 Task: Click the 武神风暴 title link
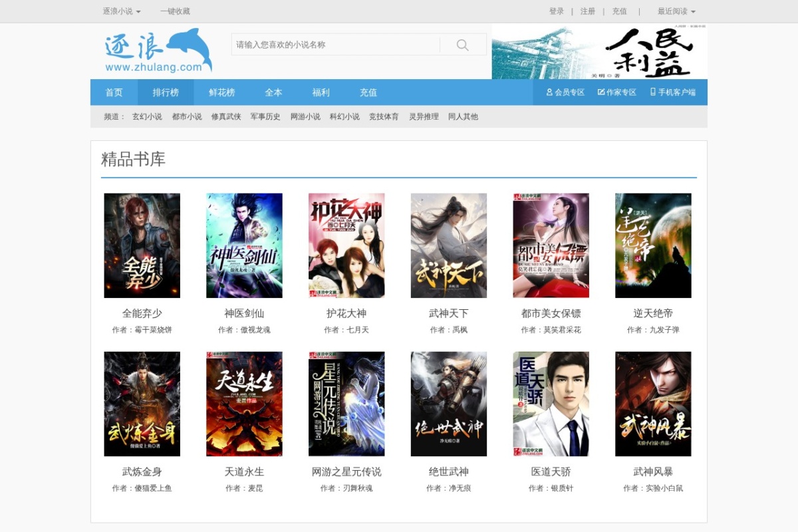(653, 471)
